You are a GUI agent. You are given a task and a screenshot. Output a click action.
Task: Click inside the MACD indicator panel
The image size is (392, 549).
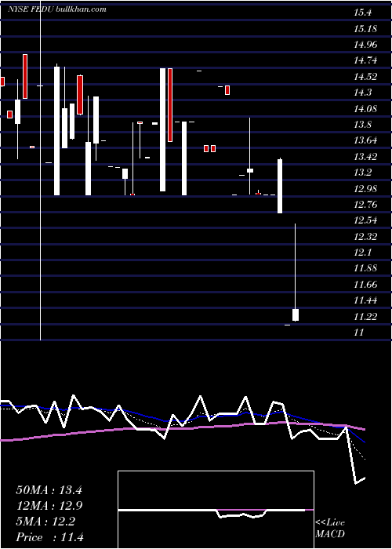(216, 510)
